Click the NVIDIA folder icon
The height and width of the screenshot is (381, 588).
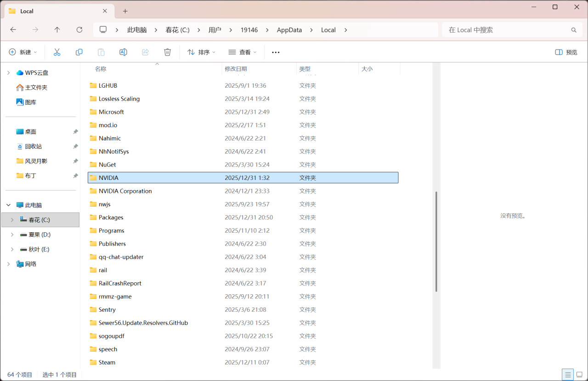93,178
